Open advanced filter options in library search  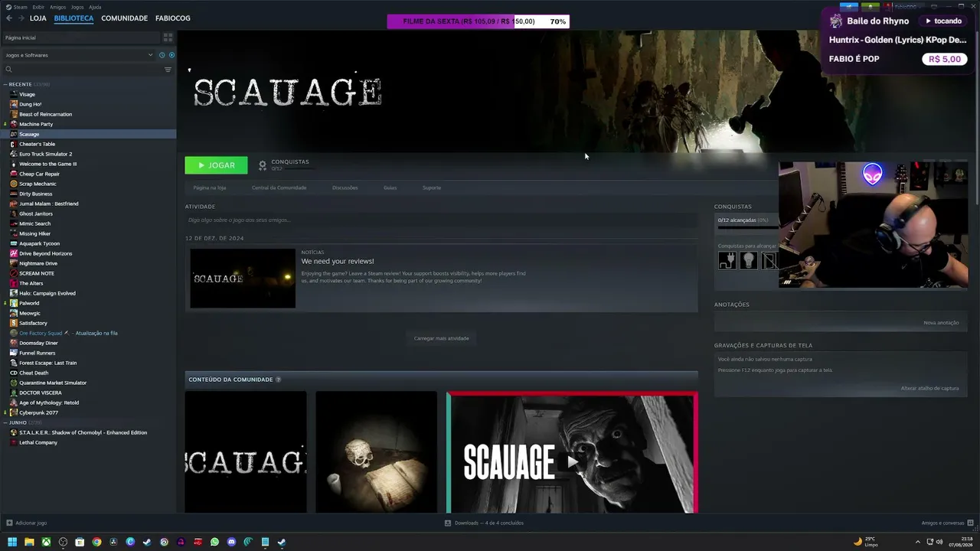pos(168,70)
